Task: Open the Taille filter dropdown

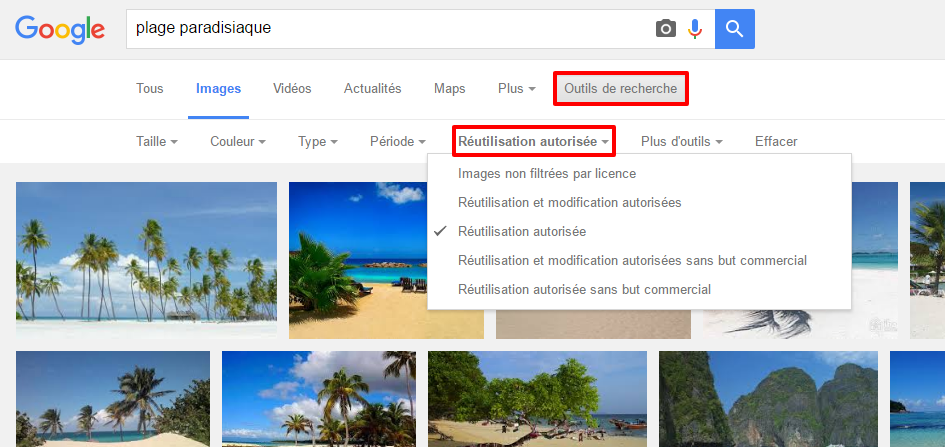Action: pyautogui.click(x=157, y=142)
